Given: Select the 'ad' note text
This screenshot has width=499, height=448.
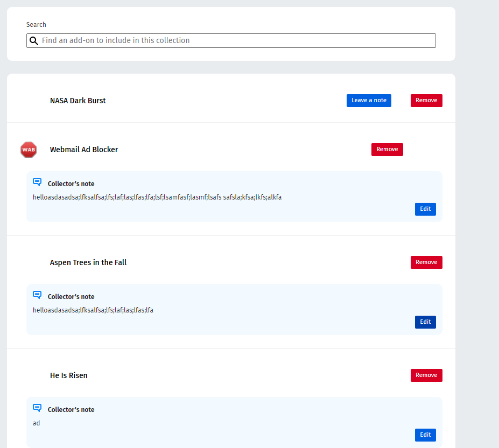Looking at the screenshot, I should point(36,423).
